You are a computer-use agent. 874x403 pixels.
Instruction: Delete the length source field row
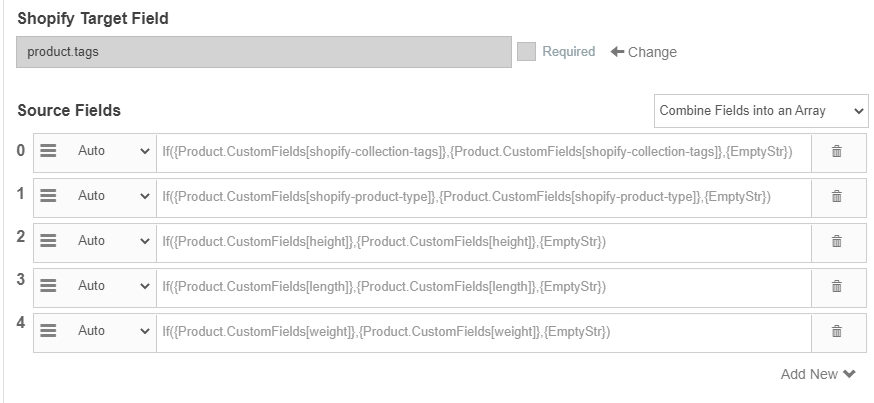tap(837, 286)
